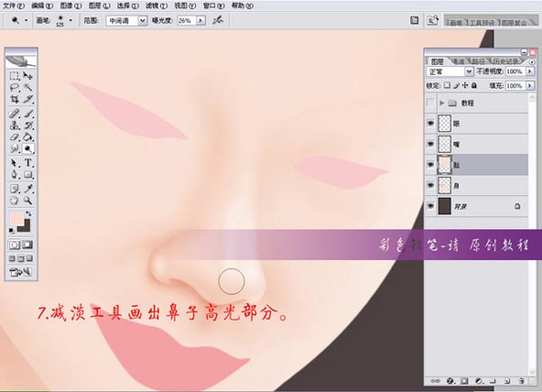Select the Brush tool
Viewport: 542px width, 392px height.
point(28,113)
